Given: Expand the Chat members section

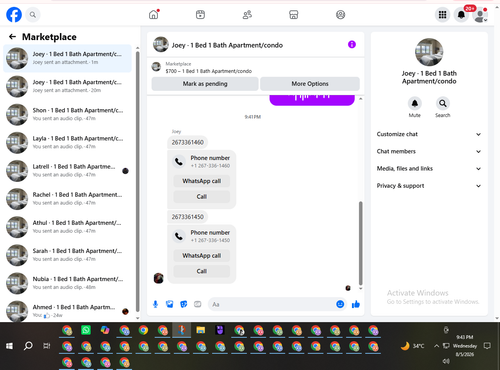Looking at the screenshot, I should click(429, 151).
